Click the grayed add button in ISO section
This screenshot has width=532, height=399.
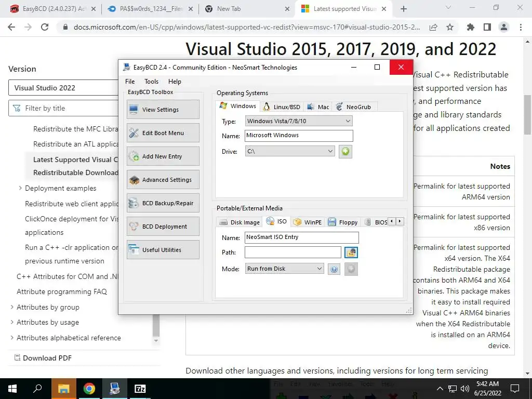351,269
